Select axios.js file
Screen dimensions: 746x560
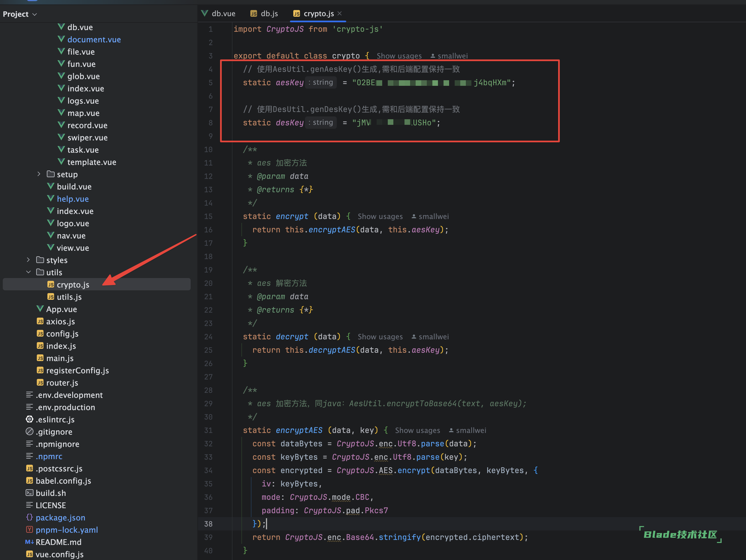60,321
